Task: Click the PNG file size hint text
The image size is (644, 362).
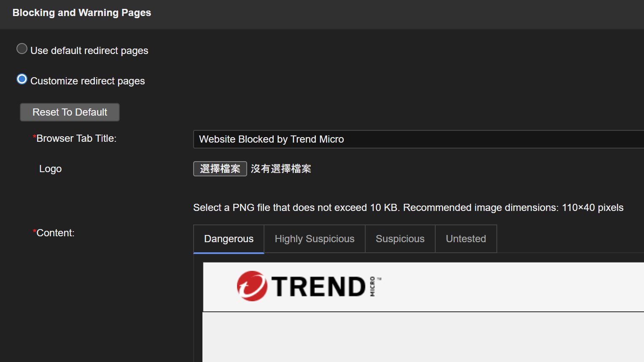Action: 408,208
